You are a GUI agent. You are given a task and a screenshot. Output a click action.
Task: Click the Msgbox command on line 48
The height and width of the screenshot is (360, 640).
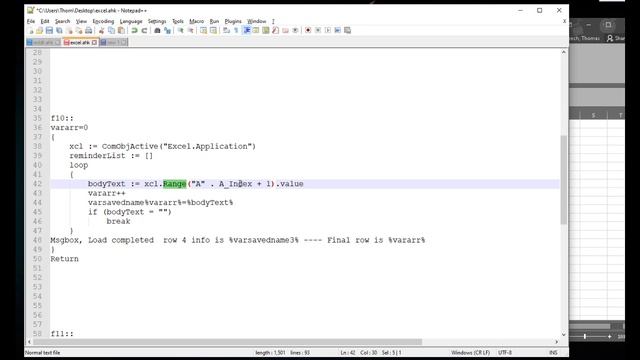pos(67,240)
